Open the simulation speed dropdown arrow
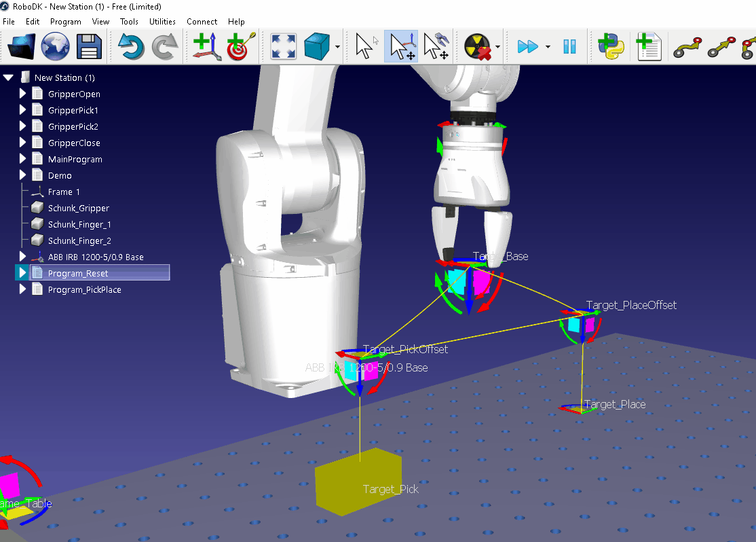 pos(548,47)
